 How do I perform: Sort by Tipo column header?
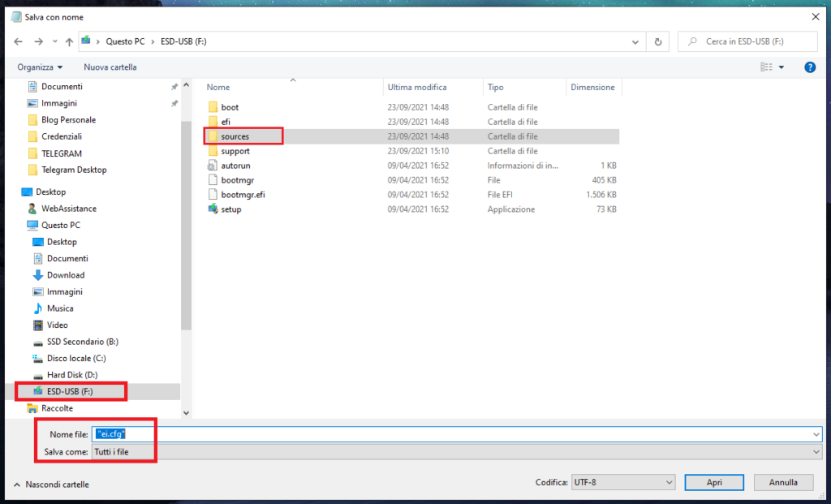click(x=496, y=88)
